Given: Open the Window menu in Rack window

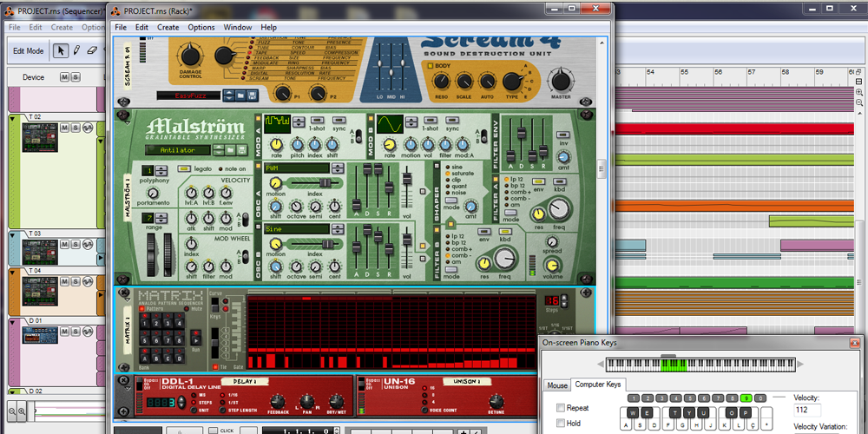Looking at the screenshot, I should pyautogui.click(x=236, y=27).
